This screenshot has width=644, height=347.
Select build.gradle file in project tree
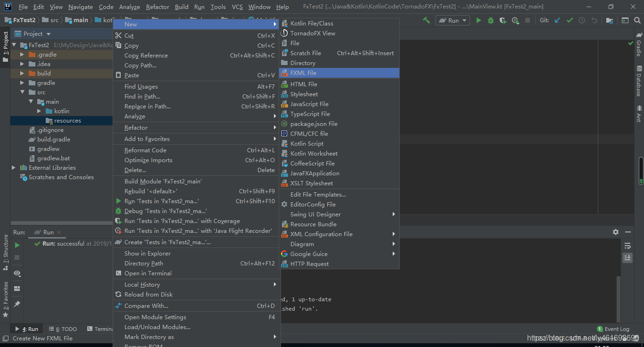tap(53, 139)
